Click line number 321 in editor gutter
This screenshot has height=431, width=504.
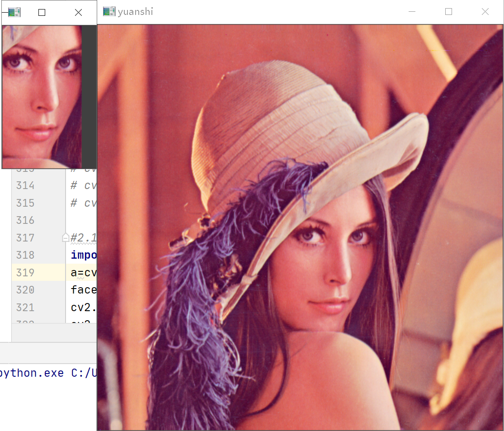click(x=25, y=307)
